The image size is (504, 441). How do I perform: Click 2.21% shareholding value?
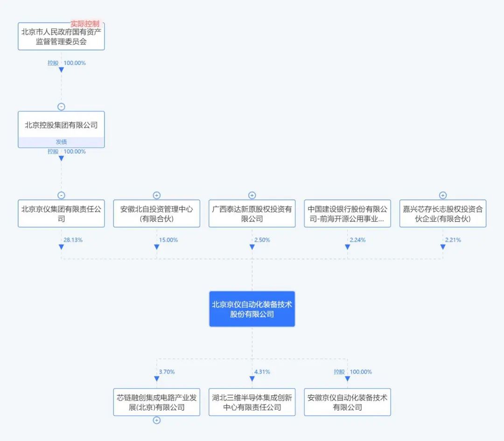coord(453,240)
